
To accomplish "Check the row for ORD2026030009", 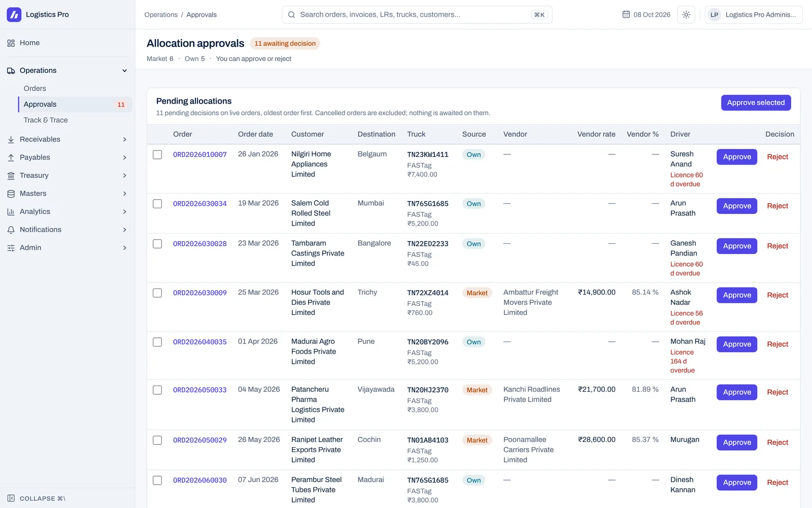I will pos(157,293).
